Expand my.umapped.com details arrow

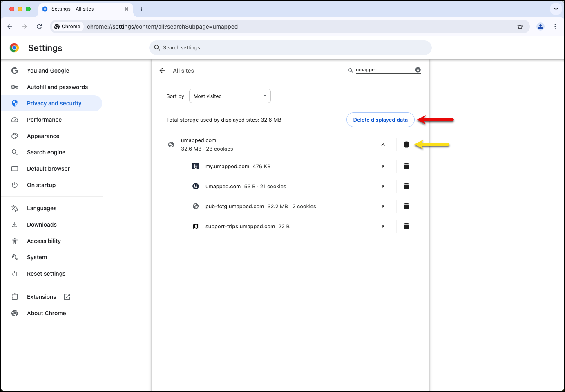tap(383, 166)
